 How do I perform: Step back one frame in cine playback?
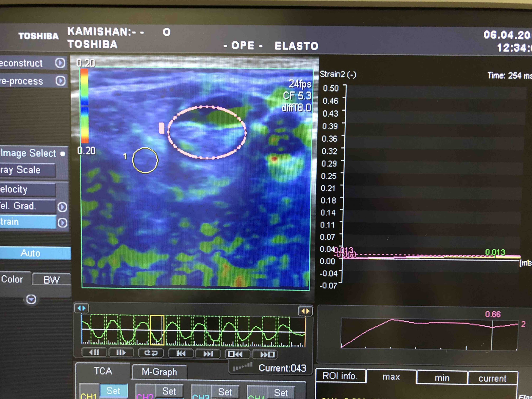click(x=94, y=353)
